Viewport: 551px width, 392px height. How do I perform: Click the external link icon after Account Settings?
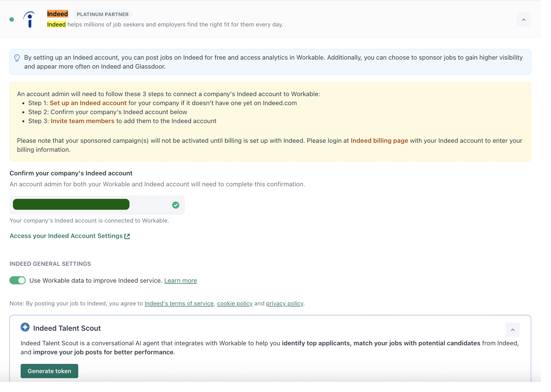tap(127, 236)
